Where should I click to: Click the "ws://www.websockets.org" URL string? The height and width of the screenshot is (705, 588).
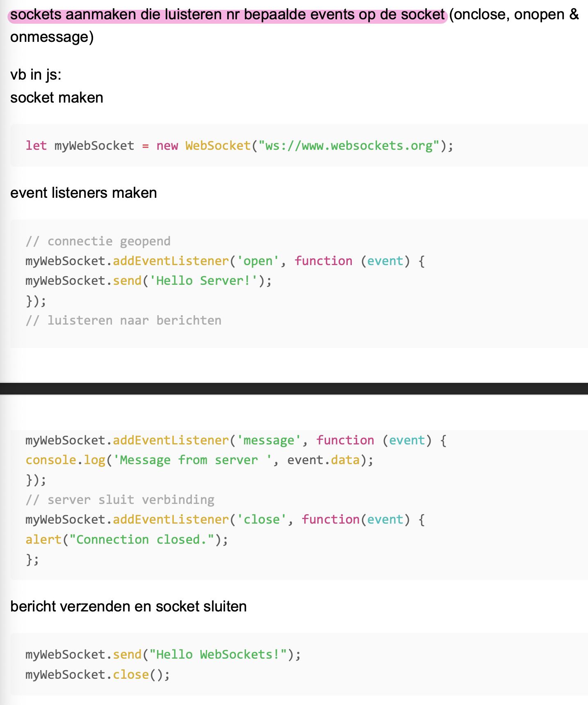point(349,146)
